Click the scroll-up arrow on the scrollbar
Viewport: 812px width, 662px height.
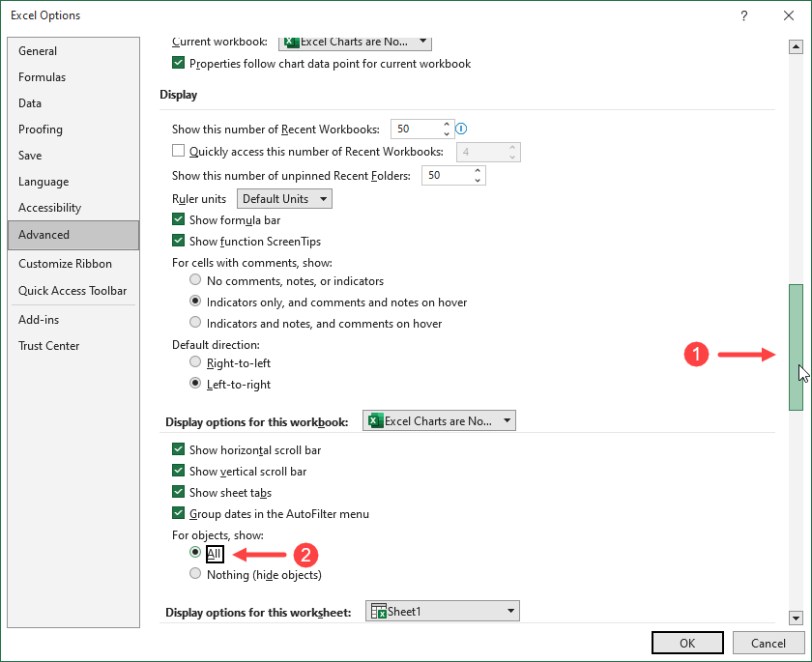[x=796, y=45]
